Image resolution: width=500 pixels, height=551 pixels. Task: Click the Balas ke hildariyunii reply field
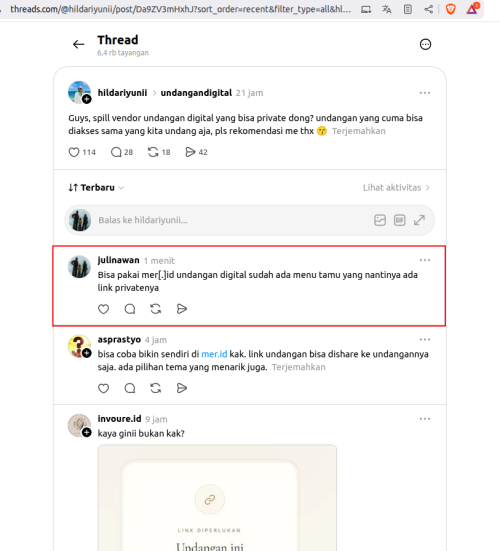tap(232, 220)
